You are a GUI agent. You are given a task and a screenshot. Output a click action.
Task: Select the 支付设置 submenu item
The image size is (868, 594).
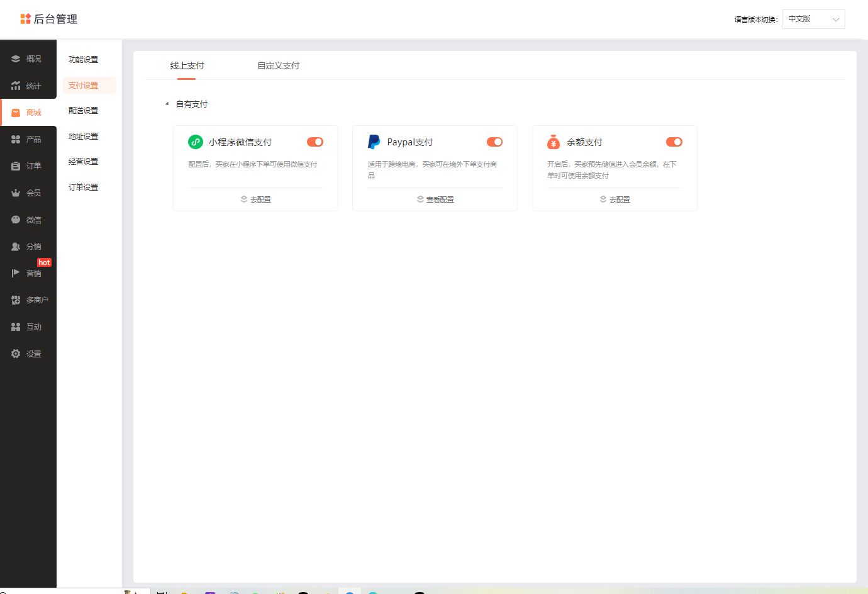(89, 85)
